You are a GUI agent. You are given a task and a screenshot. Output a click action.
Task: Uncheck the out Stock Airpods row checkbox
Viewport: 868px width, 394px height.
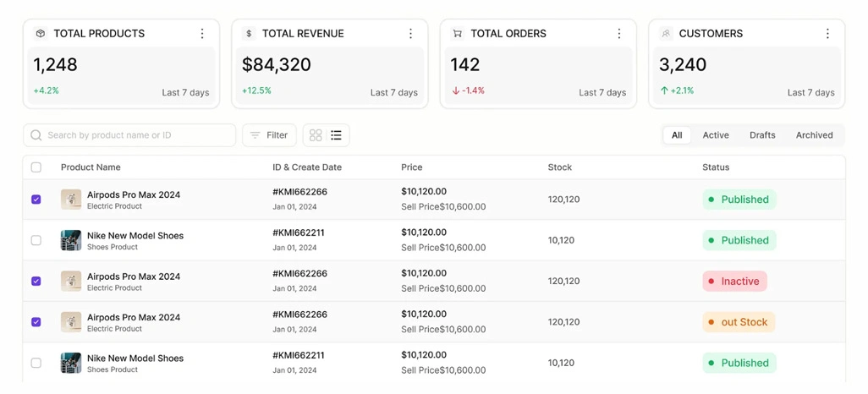(36, 322)
